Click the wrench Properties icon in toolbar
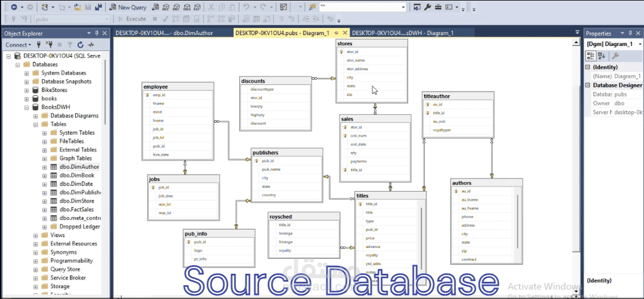The width and height of the screenshot is (644, 299). tap(428, 7)
